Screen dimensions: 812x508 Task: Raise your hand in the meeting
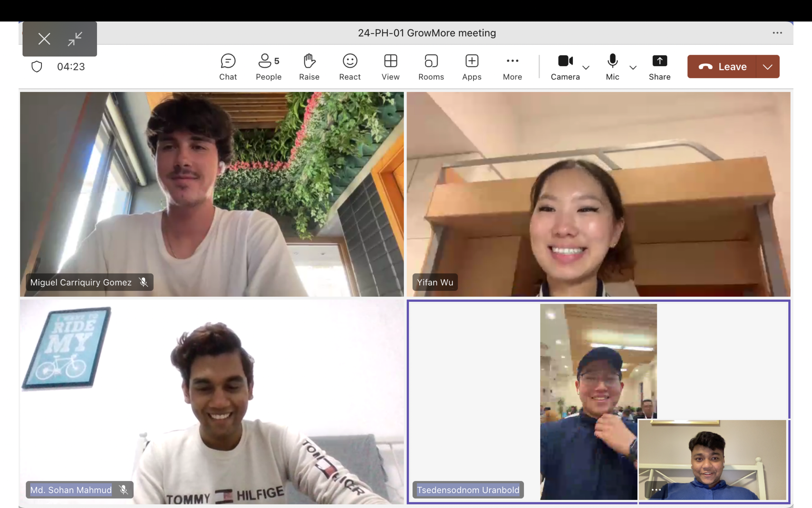309,67
